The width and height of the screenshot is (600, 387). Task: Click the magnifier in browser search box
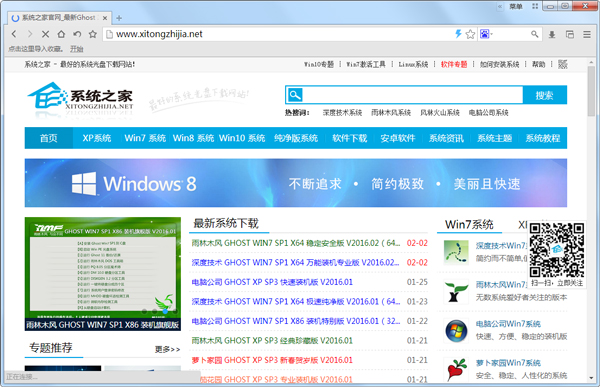[x=535, y=34]
